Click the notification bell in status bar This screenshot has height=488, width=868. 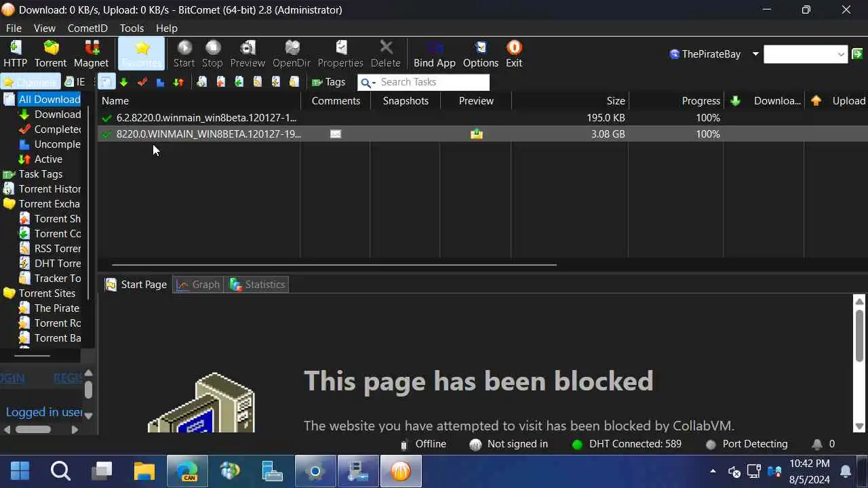(817, 445)
